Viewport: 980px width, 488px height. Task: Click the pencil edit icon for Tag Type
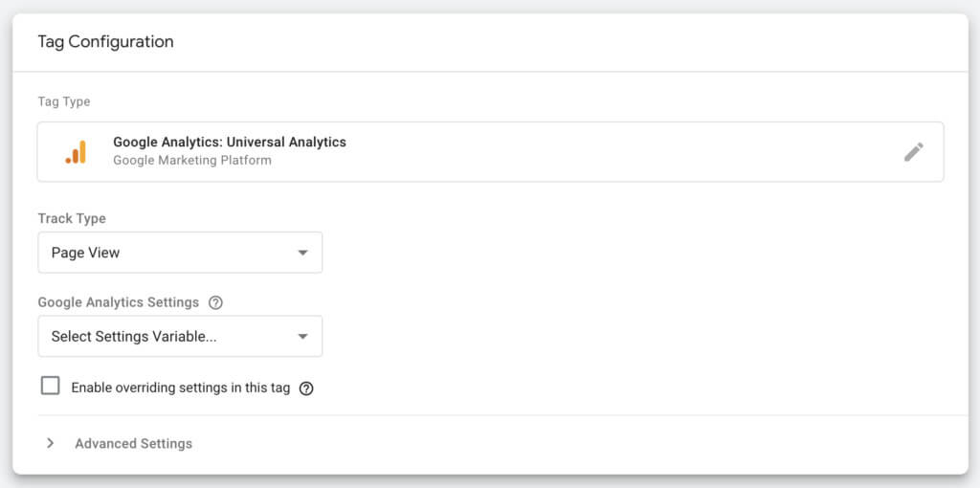point(913,152)
